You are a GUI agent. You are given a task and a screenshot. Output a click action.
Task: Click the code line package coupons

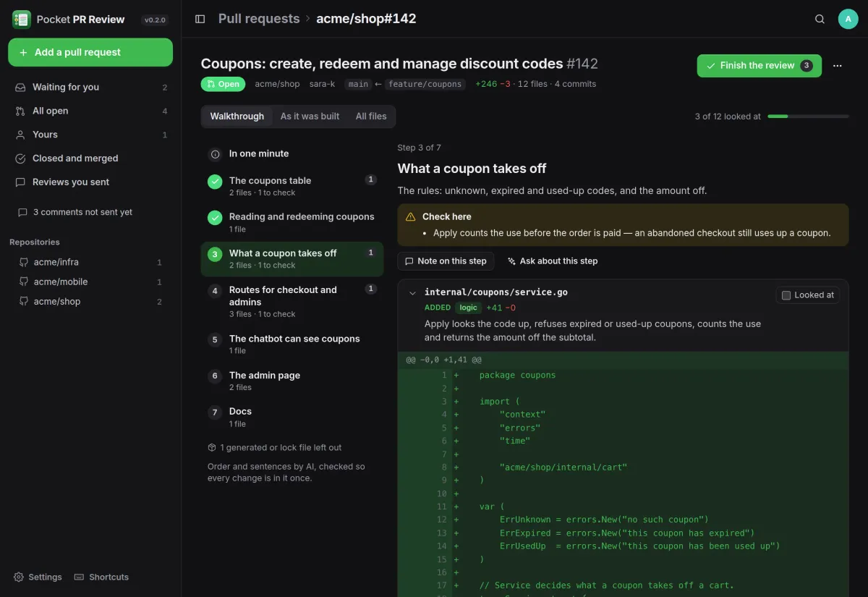pos(517,375)
